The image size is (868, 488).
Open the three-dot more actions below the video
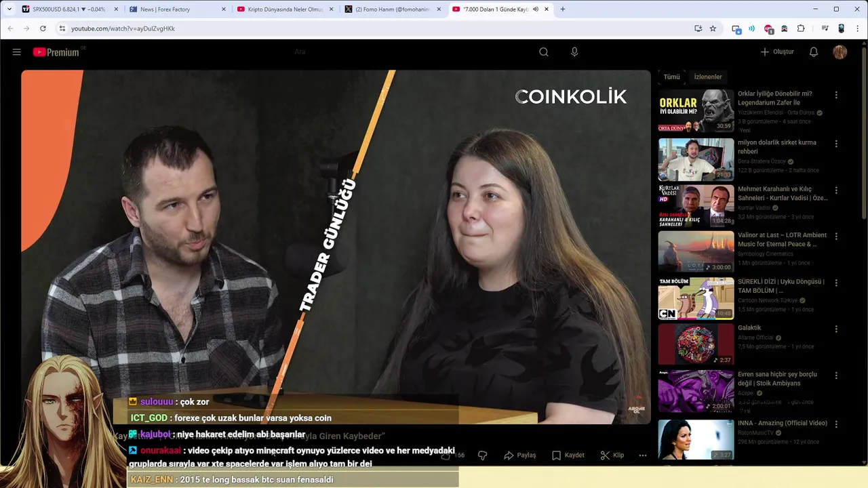click(643, 455)
